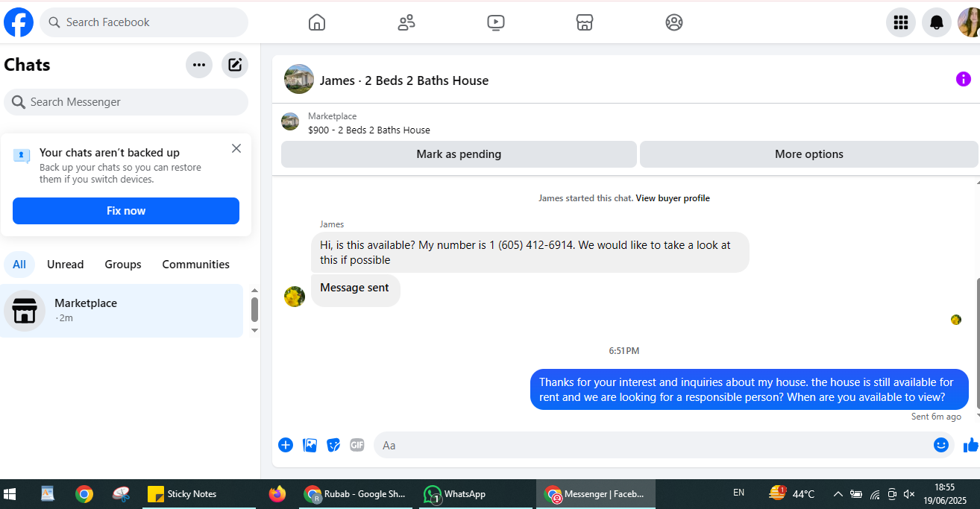The image size is (980, 509).
Task: Click the yellow flower avatar beside Message sent
Action: click(x=295, y=297)
